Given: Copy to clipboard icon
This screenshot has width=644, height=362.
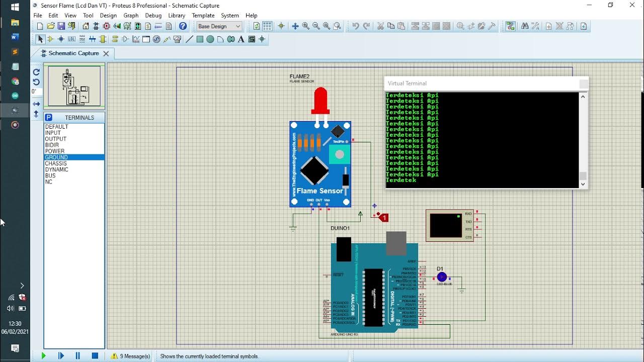Looking at the screenshot, I should 391,26.
